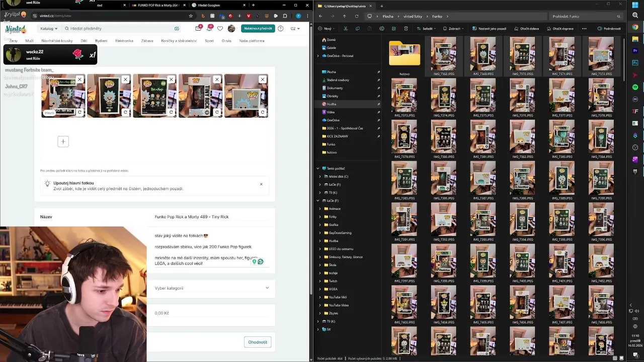Click Rename icon in Explorer toolbar

point(381,29)
